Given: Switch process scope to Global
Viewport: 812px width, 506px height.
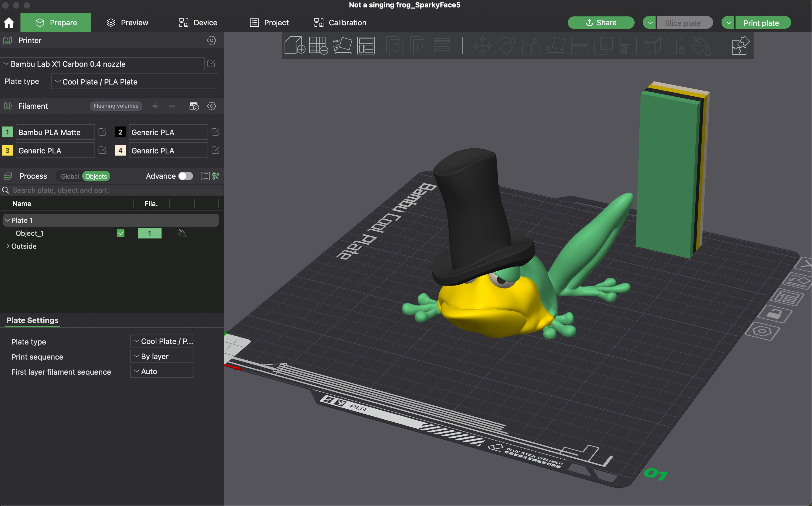Looking at the screenshot, I should tap(70, 176).
